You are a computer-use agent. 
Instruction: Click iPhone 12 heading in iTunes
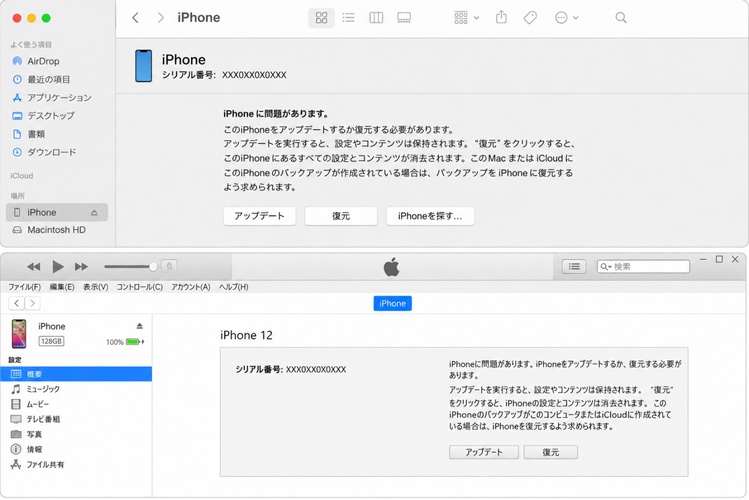coord(246,335)
